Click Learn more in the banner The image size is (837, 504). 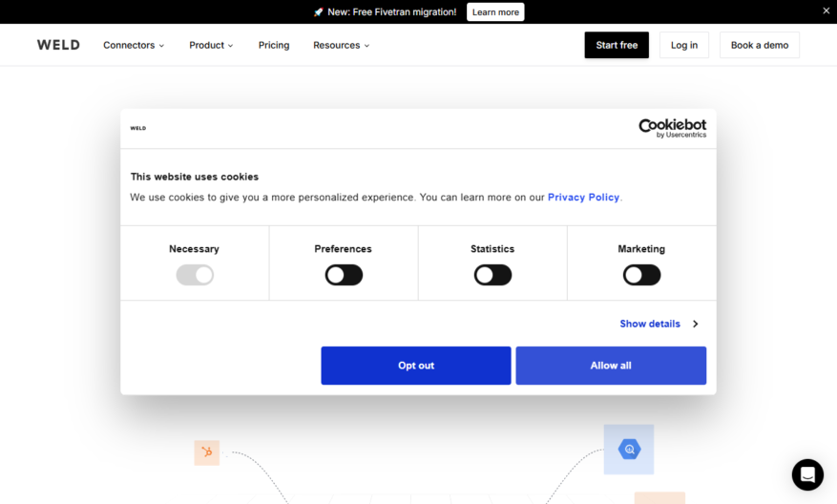click(495, 11)
